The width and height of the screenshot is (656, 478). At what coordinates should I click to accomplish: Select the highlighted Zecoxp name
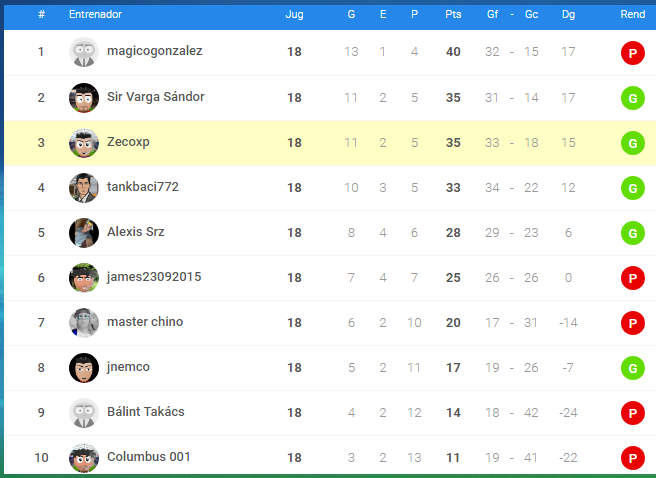coord(128,142)
